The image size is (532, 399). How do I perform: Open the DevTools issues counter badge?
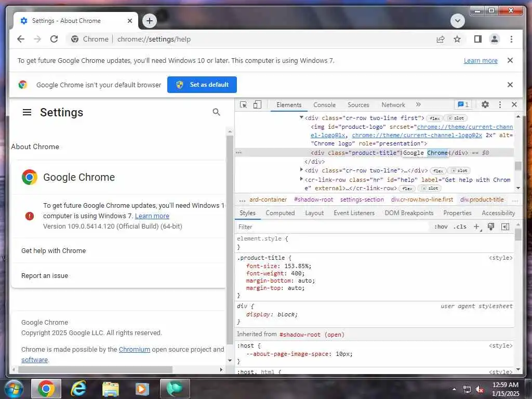coord(463,104)
